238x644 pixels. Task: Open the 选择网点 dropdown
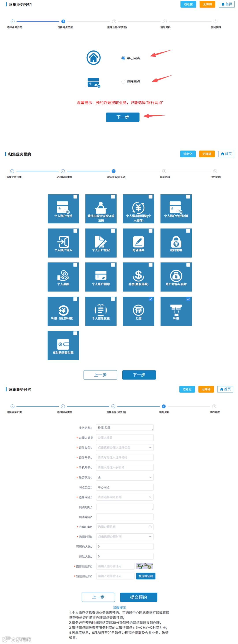[125, 497]
